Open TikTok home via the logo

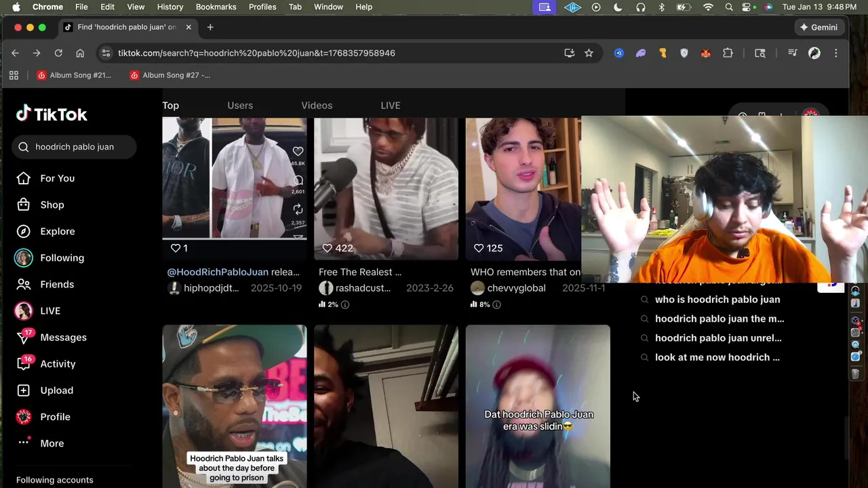coord(52,114)
